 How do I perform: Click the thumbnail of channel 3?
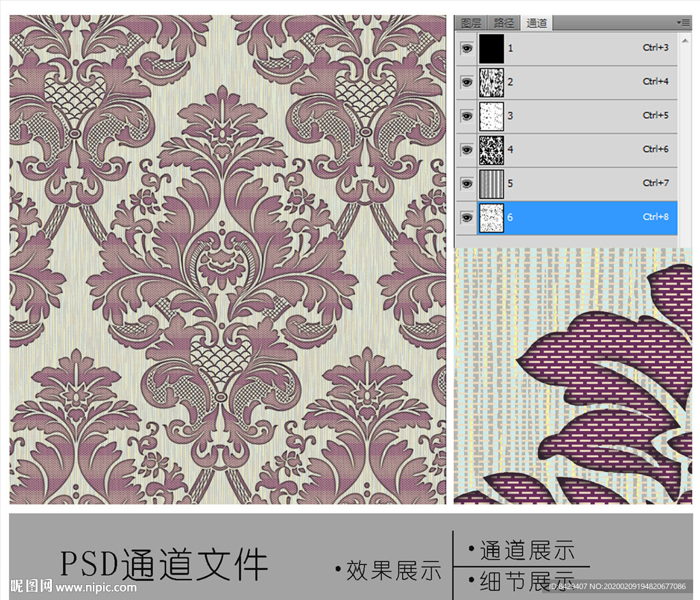[x=492, y=116]
